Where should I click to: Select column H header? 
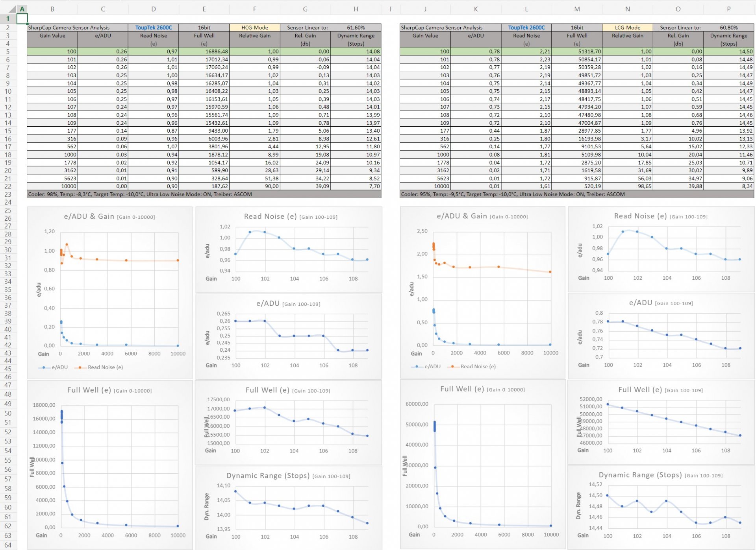356,9
